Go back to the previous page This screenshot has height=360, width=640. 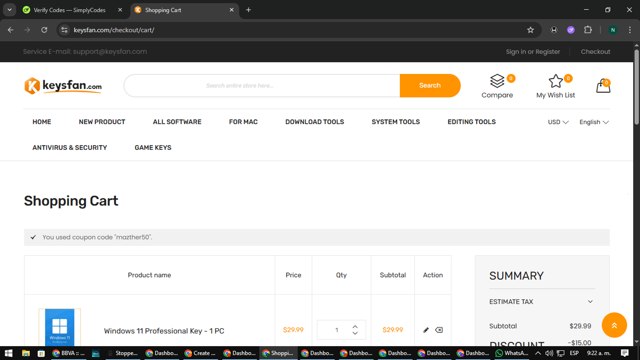click(x=11, y=30)
